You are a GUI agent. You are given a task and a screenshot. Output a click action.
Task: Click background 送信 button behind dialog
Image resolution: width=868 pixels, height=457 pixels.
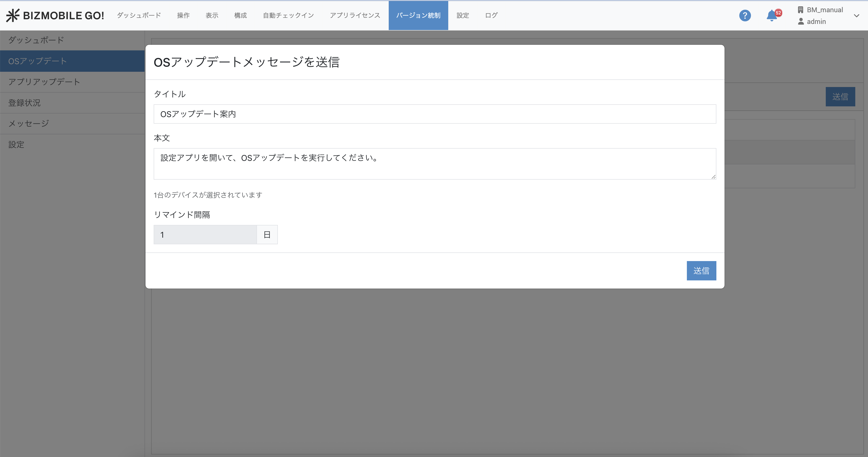click(x=840, y=97)
